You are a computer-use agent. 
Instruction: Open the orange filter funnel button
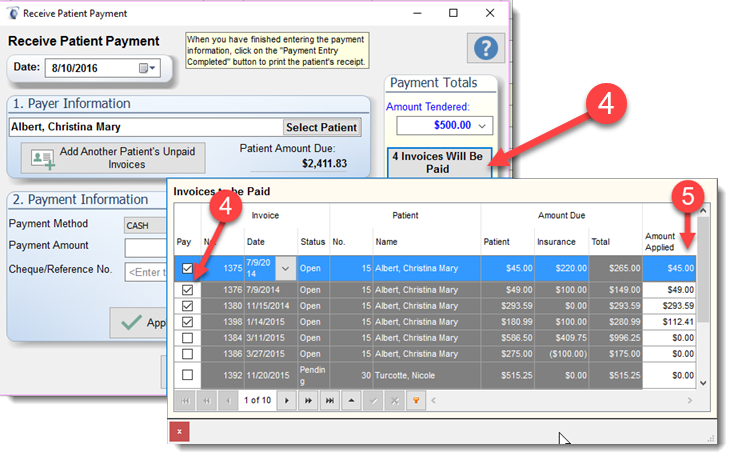click(x=416, y=401)
